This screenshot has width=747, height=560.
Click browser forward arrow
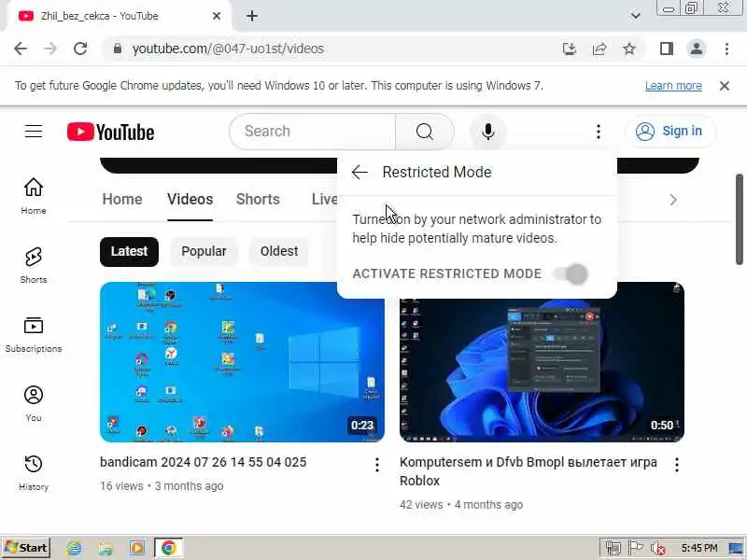point(50,49)
